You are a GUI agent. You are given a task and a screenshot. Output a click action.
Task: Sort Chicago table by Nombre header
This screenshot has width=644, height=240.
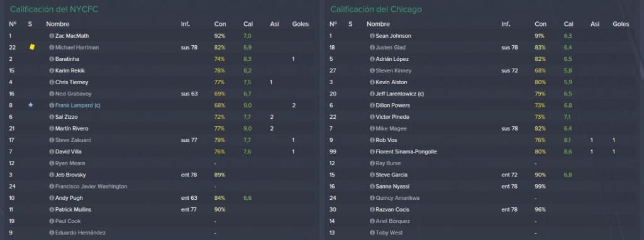coord(378,25)
